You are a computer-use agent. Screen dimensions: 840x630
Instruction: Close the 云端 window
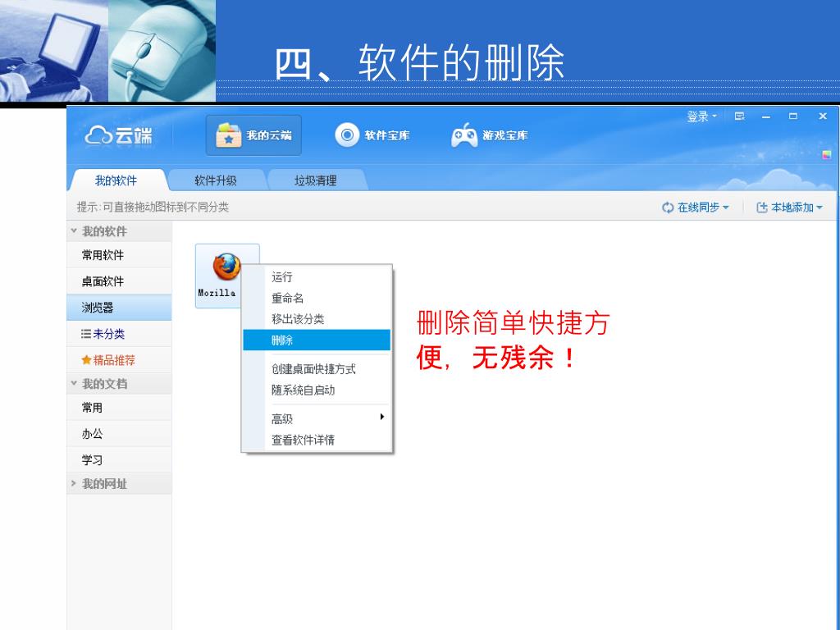pos(823,116)
